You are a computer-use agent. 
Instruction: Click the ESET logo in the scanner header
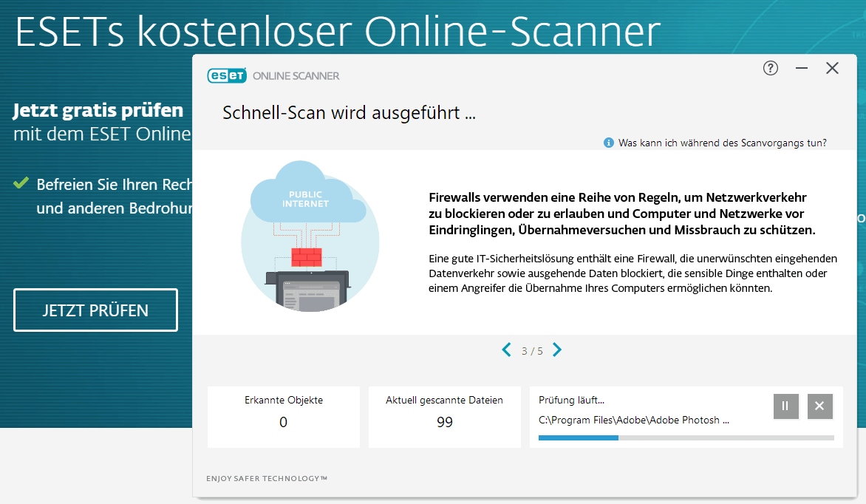(x=226, y=75)
